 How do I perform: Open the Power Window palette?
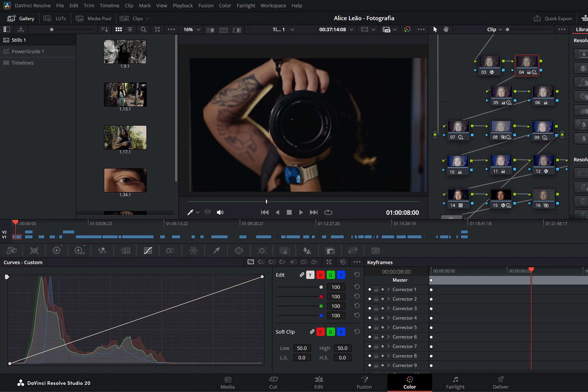click(239, 250)
